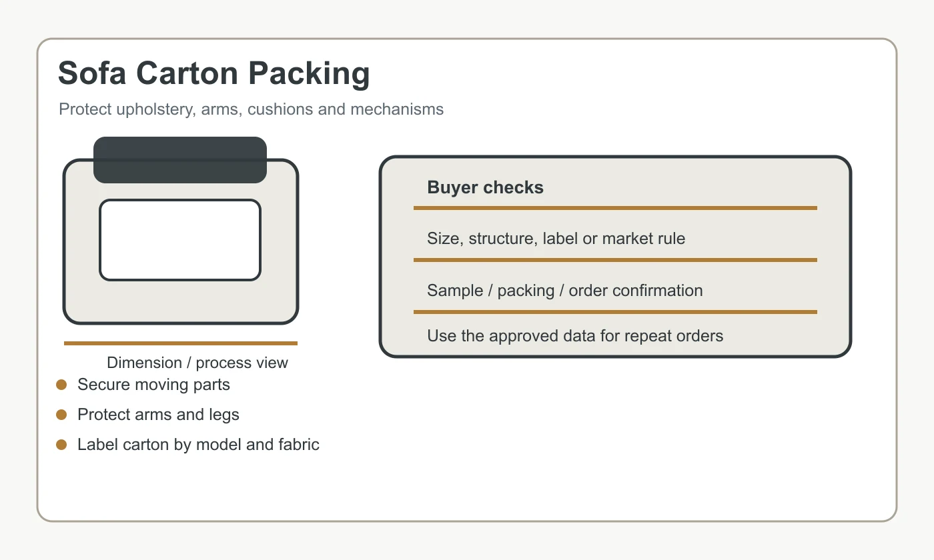Click the bullet dot beside Protect arms and legs
This screenshot has height=560, width=934.
pos(61,415)
